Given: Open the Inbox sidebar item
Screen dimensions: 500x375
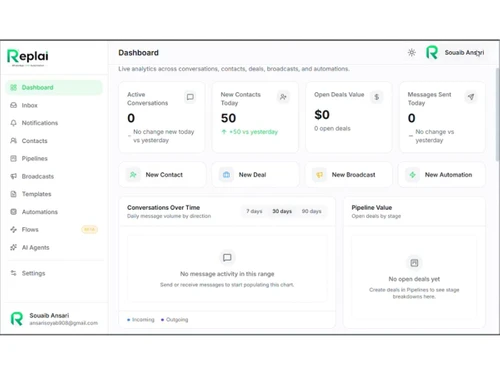Looking at the screenshot, I should pyautogui.click(x=54, y=105).
